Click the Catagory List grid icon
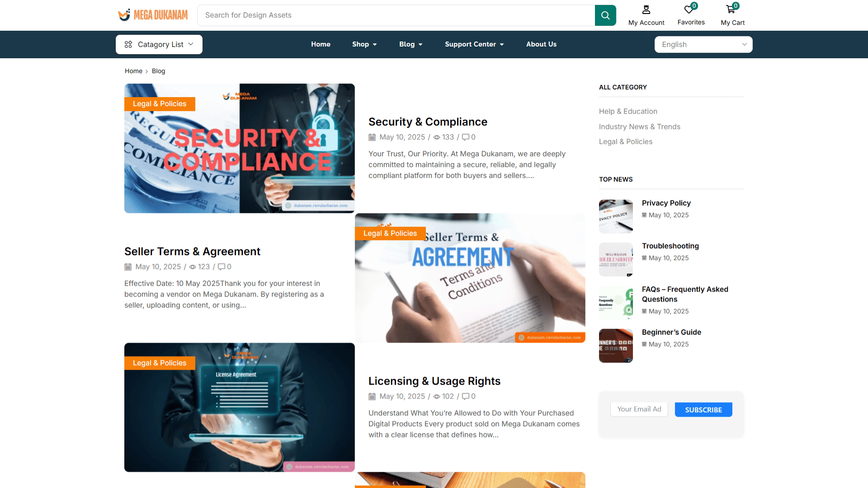Image resolution: width=868 pixels, height=488 pixels. (x=128, y=44)
